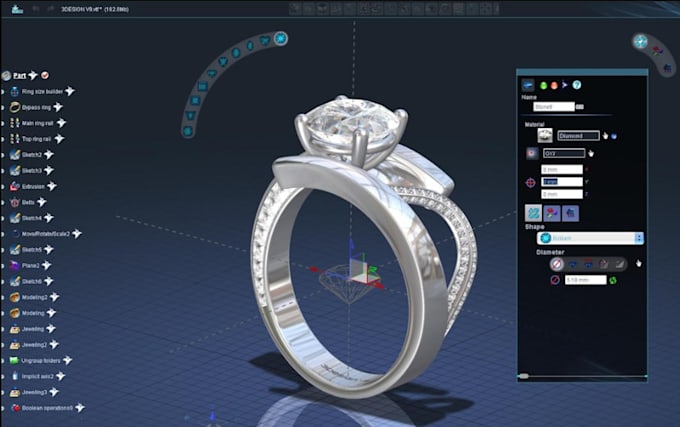This screenshot has width=680, height=427.
Task: Click the Diamond material field
Action: [x=578, y=136]
